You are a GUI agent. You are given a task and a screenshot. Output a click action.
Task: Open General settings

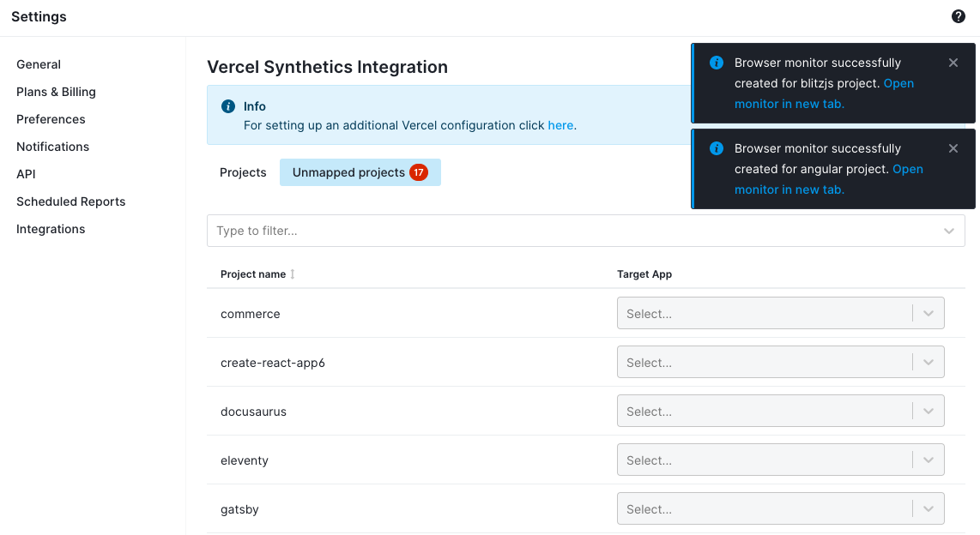[39, 64]
